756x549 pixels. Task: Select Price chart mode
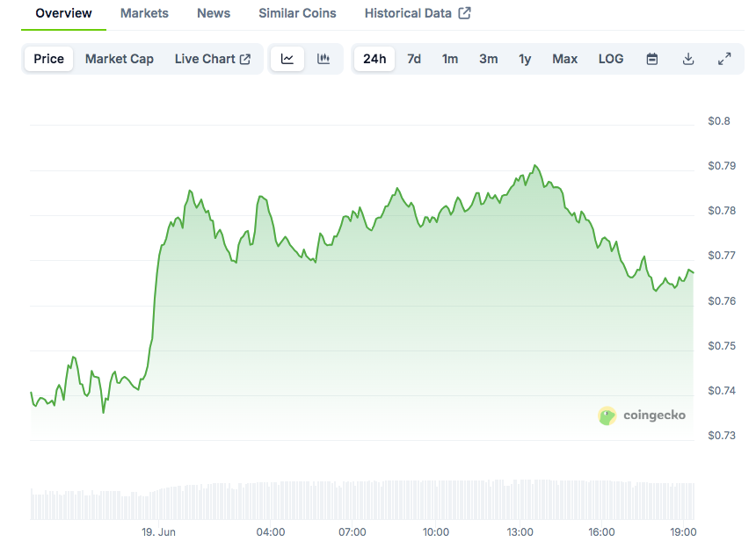click(x=48, y=59)
